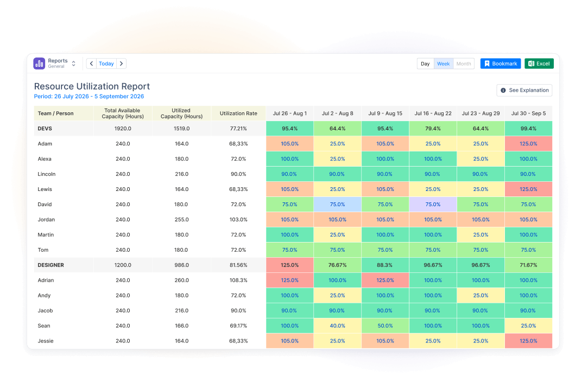Image resolution: width=588 pixels, height=382 pixels.
Task: Click DESIGNER 71.67% cell
Action: tap(528, 265)
